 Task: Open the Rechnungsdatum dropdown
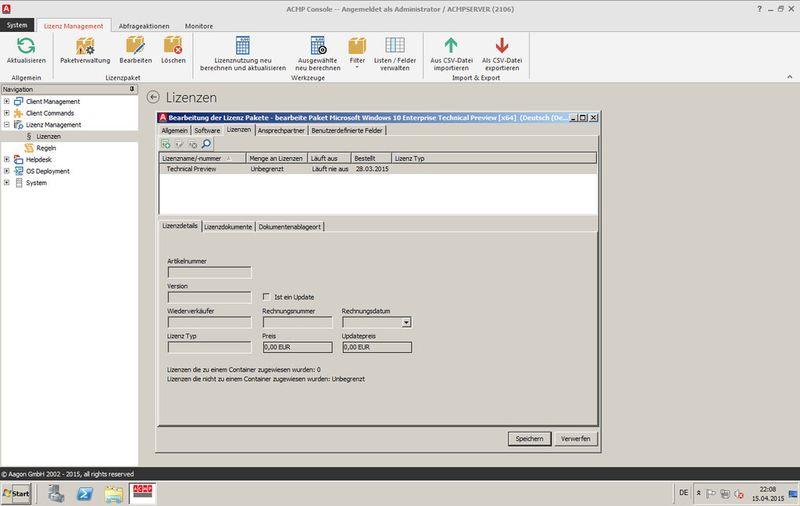(406, 322)
